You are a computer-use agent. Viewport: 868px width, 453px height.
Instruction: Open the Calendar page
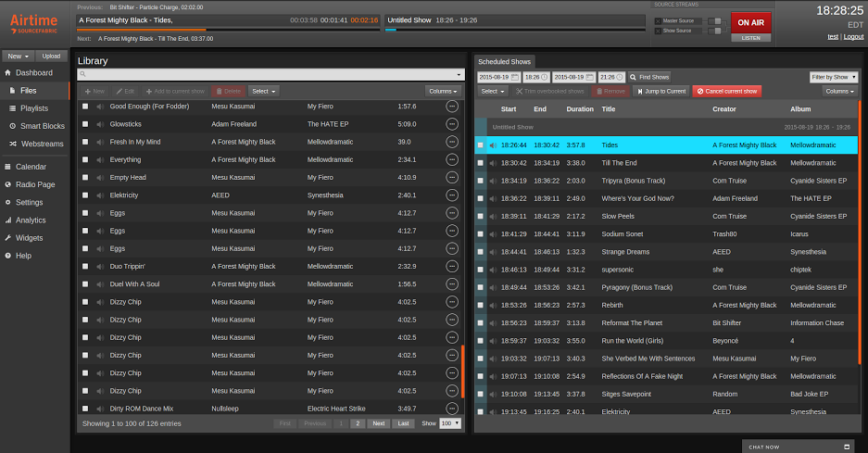pyautogui.click(x=31, y=167)
